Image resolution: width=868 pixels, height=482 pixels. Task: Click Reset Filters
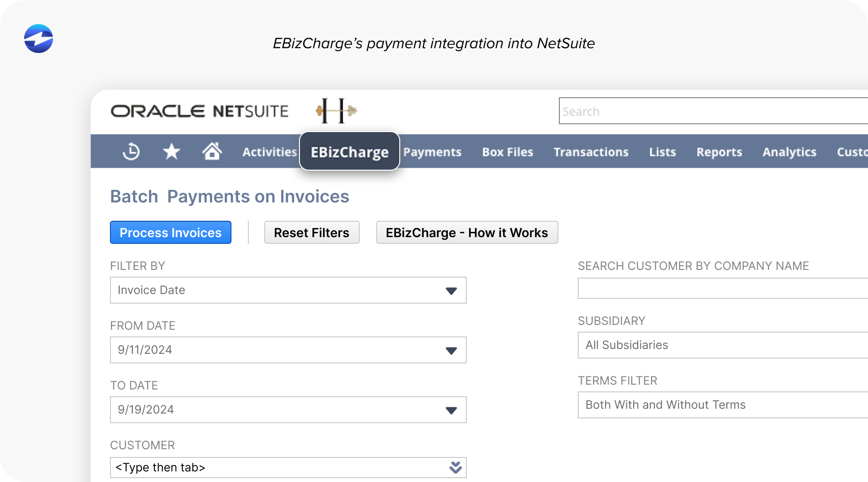[x=312, y=232]
